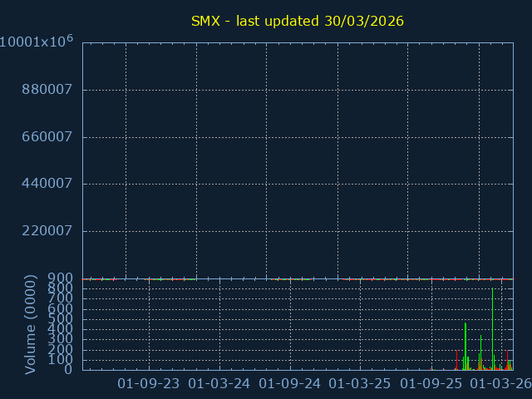Select the 01-03-25 date label

pos(360,383)
